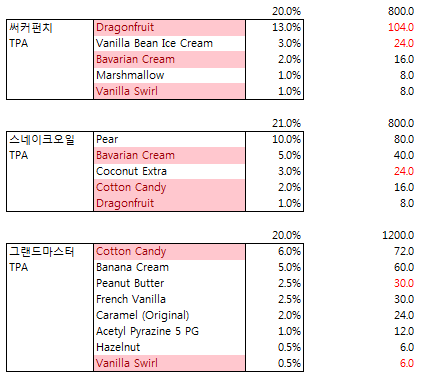Select the Banana Cream cell
Screen dimensions: 427x385
point(169,267)
